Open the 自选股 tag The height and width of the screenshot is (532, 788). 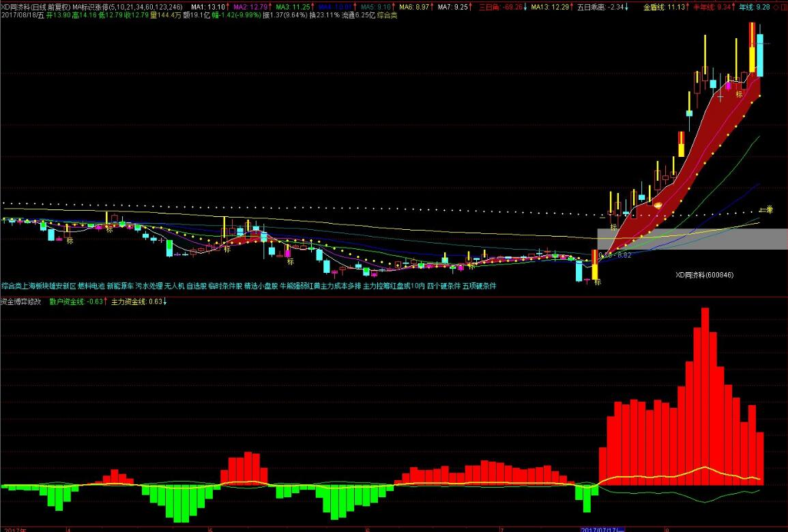coord(196,286)
